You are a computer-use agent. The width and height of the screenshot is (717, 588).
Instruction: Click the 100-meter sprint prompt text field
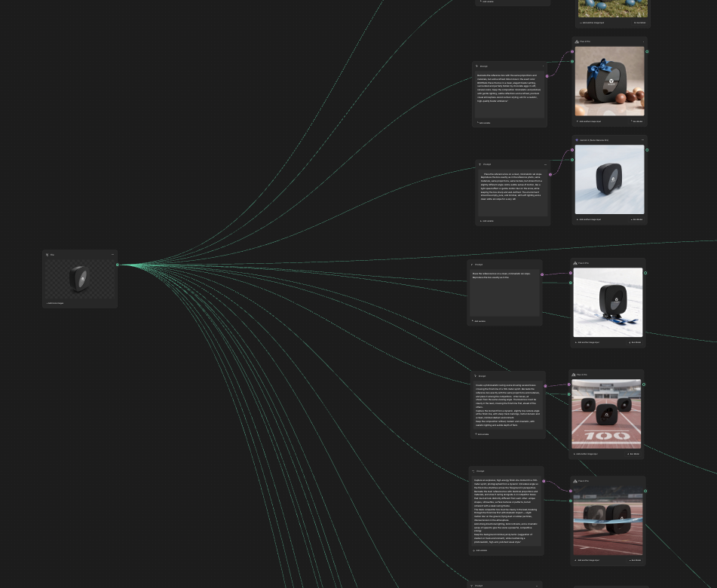(x=507, y=405)
